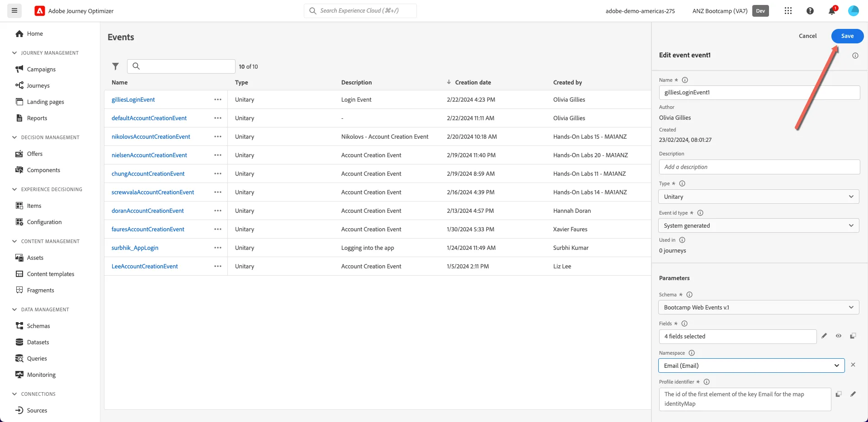Focus the Search Experience Cloud box
Screen dimensions: 868x422
click(x=360, y=11)
